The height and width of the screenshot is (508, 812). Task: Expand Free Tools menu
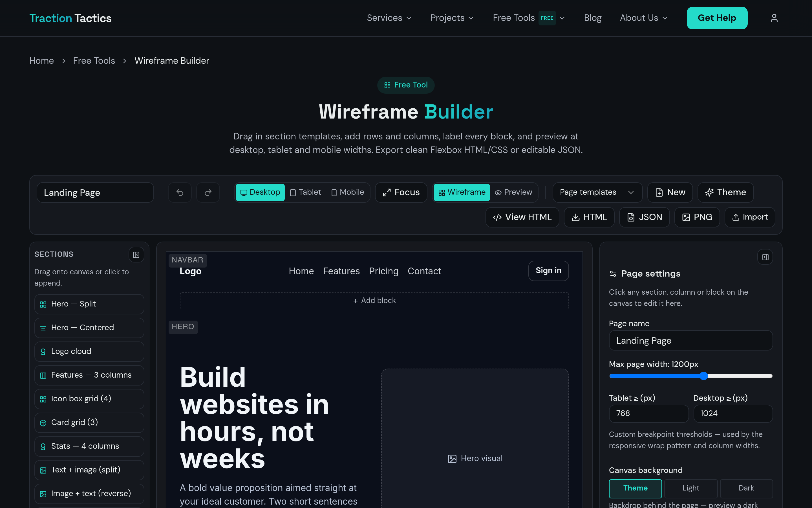pyautogui.click(x=529, y=18)
